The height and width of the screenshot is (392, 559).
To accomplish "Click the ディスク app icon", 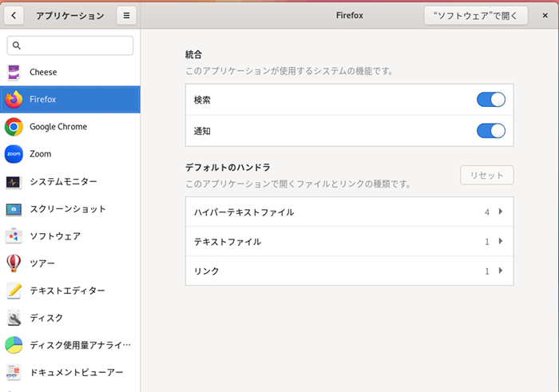I will 14,318.
